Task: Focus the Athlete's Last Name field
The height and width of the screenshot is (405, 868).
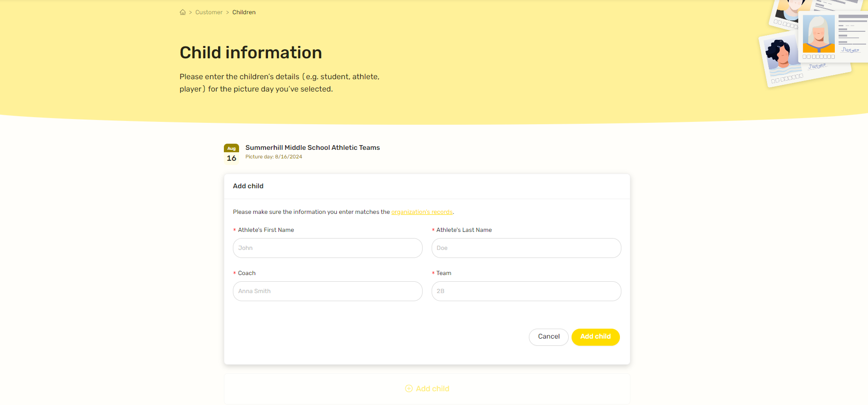Action: pyautogui.click(x=526, y=248)
